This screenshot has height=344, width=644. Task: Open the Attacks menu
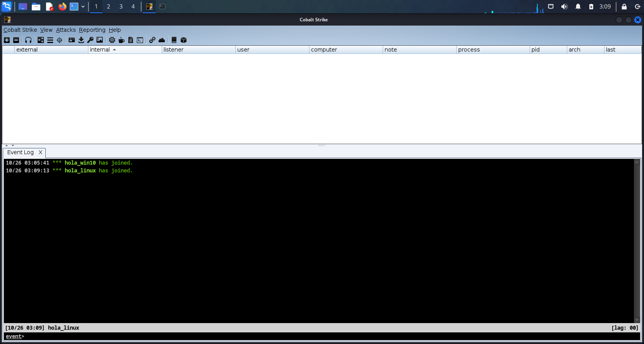66,30
